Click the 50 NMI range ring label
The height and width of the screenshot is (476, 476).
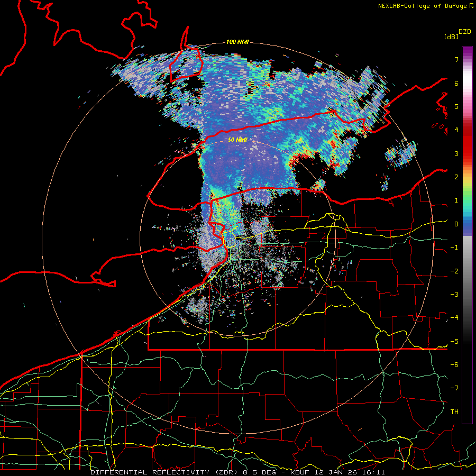pyautogui.click(x=237, y=140)
